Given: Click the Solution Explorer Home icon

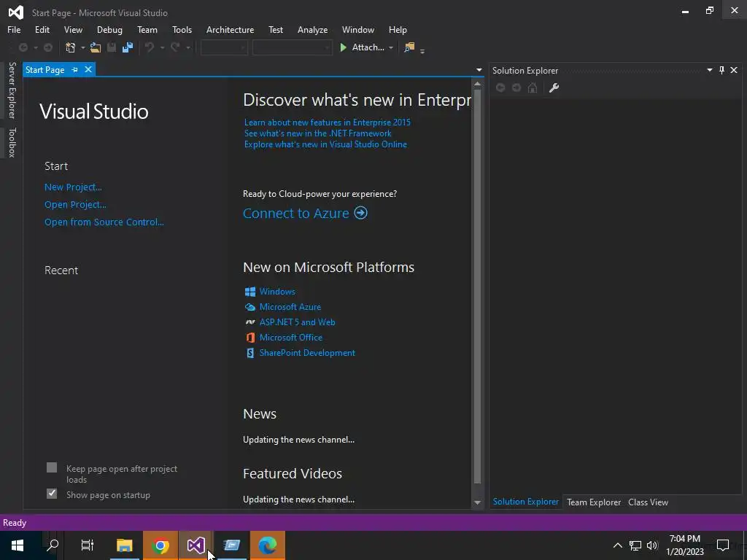Looking at the screenshot, I should coord(533,87).
